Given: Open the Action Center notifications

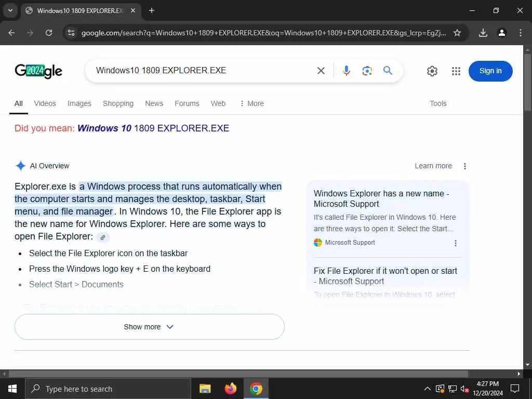Looking at the screenshot, I should 515,389.
